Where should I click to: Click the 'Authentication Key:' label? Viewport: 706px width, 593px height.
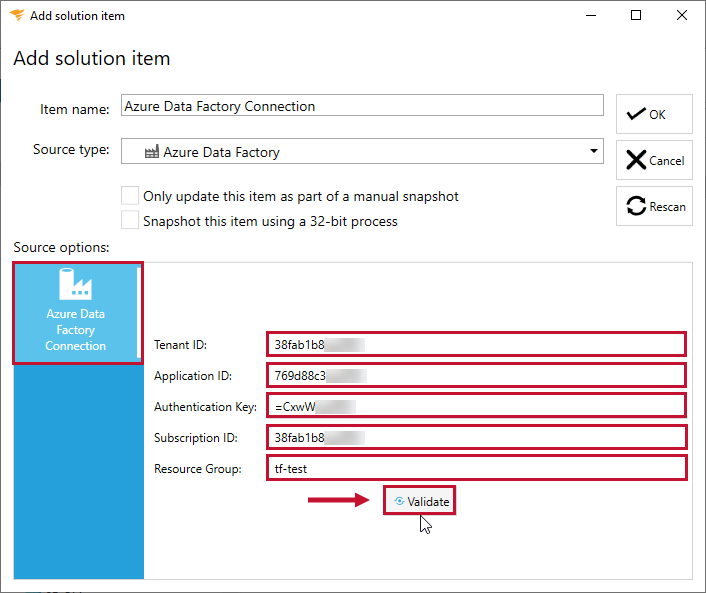point(205,407)
